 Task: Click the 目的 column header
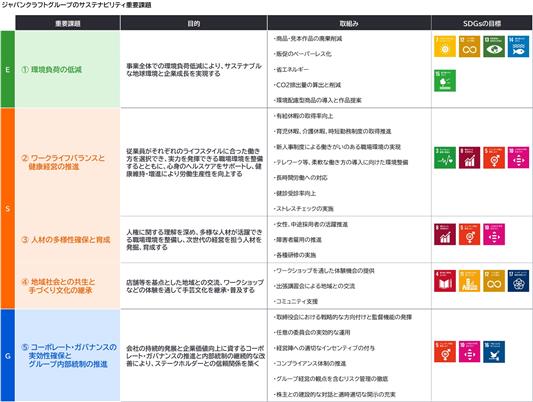pos(194,23)
